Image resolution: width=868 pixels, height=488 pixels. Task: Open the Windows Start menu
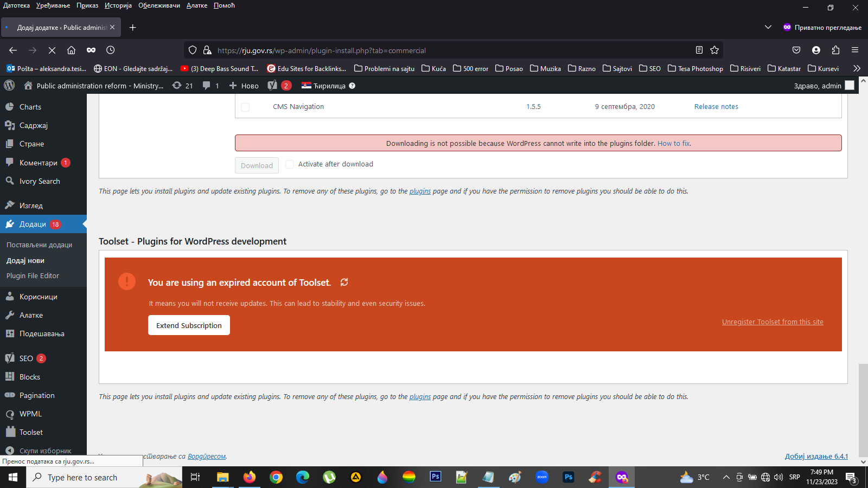point(13,477)
